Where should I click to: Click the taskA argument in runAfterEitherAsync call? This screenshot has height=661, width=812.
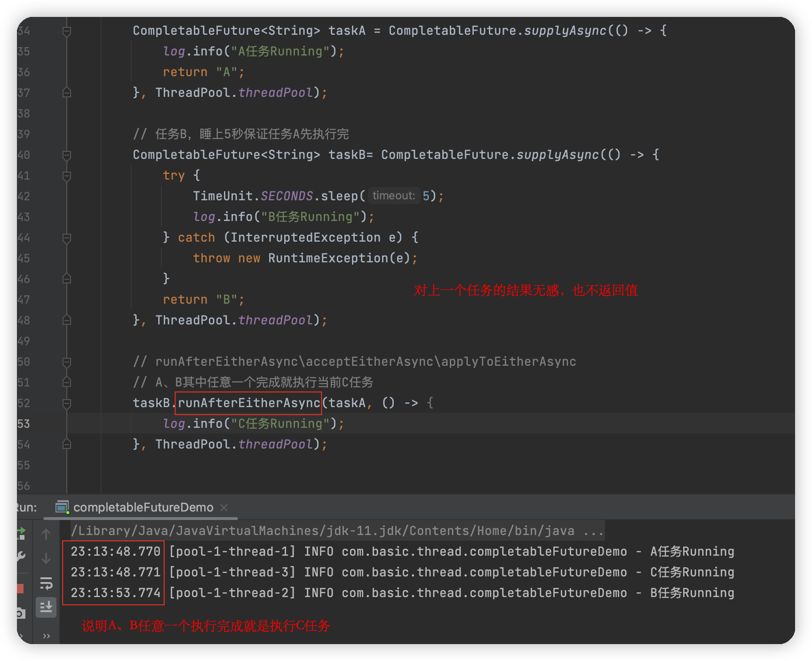click(347, 403)
